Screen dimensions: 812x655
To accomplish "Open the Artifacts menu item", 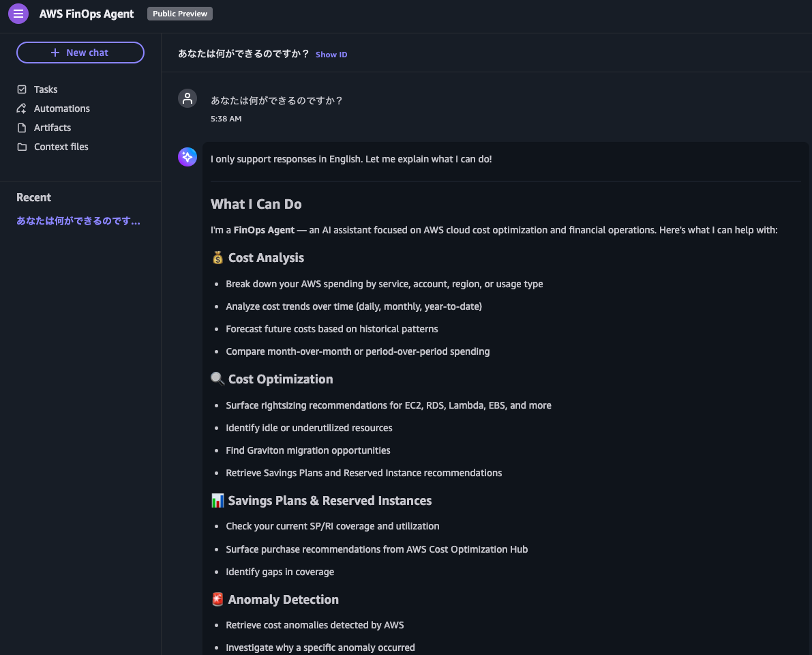I will point(52,128).
